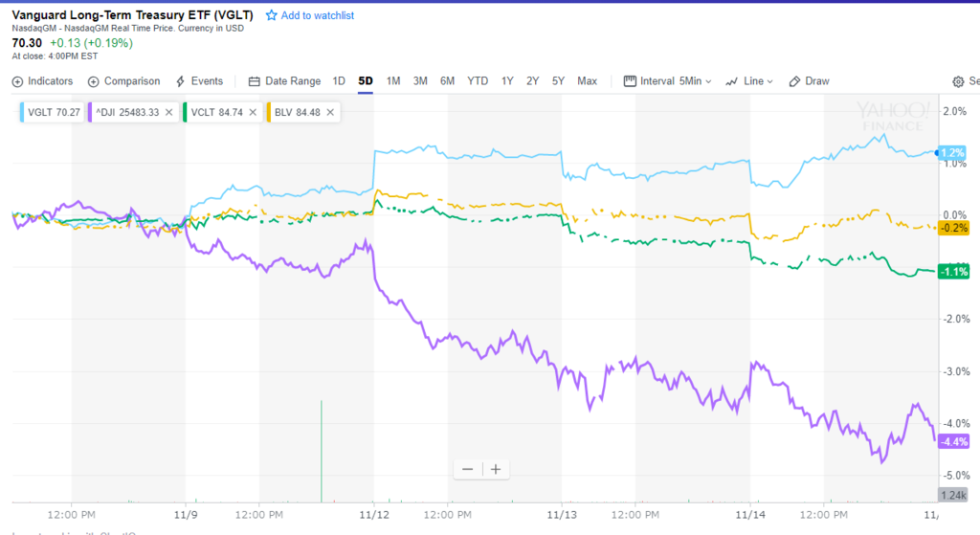This screenshot has height=535, width=980.
Task: Remove the BLV comparison
Action: click(330, 113)
